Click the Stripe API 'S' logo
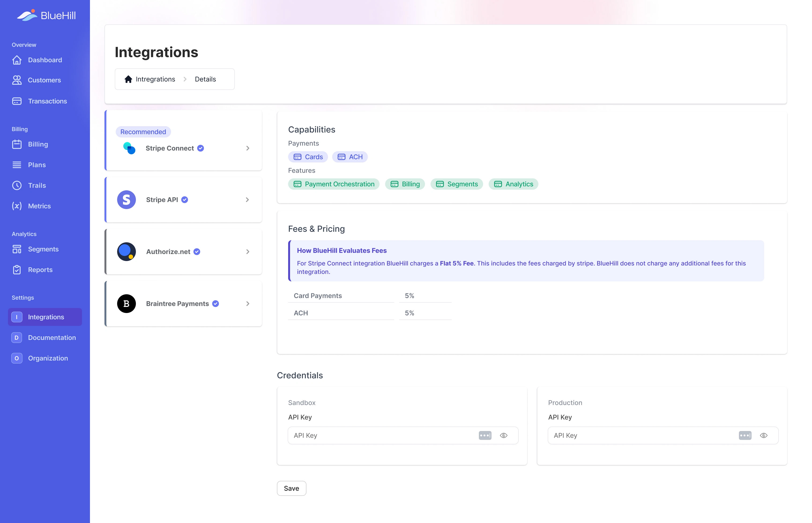Screen dimensions: 812x523 coord(126,200)
